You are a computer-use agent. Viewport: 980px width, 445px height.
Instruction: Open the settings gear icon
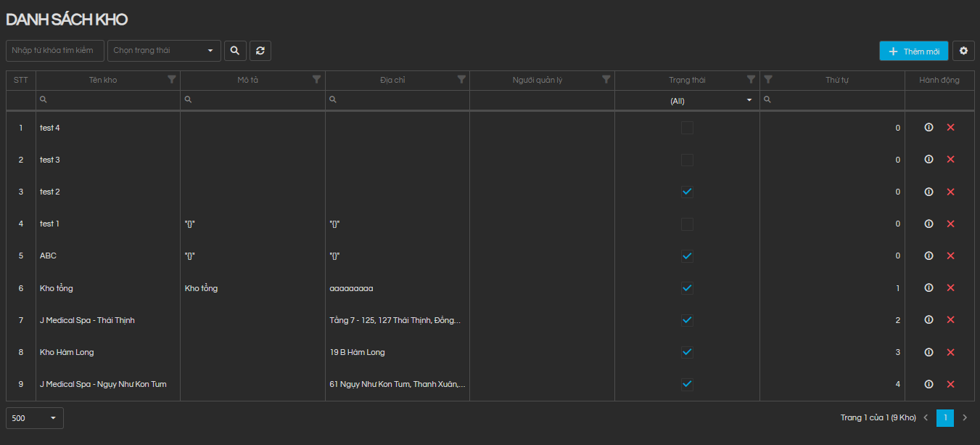coord(963,51)
